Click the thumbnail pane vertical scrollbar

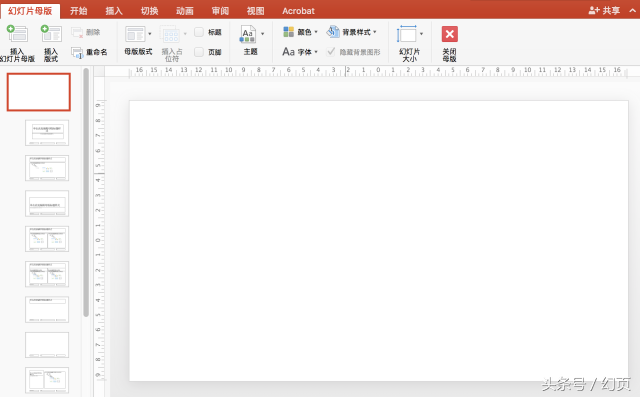(86, 193)
